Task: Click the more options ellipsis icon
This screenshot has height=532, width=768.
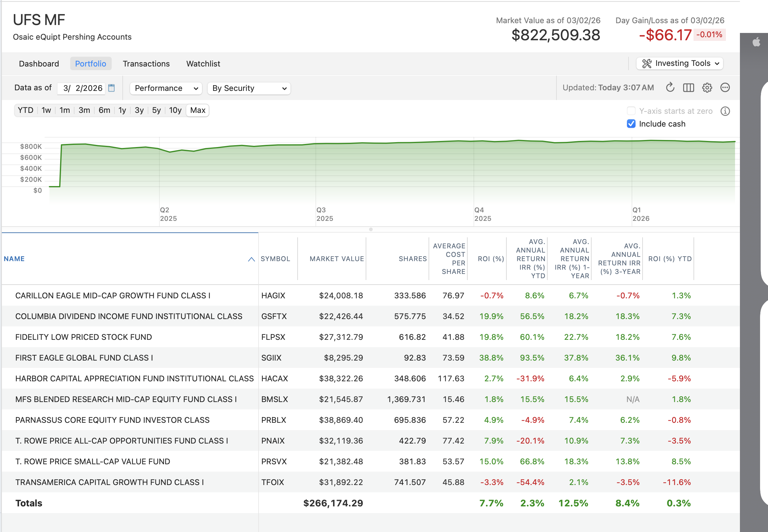Action: 725,88
